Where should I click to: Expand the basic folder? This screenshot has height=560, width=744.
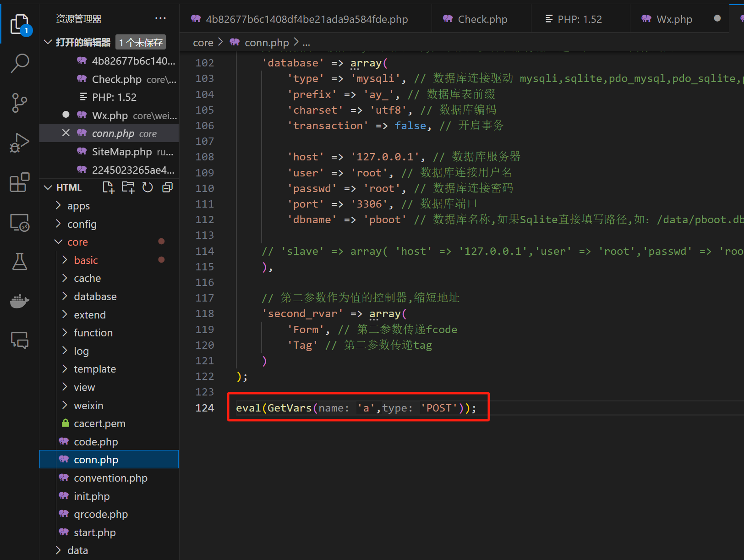click(x=65, y=260)
